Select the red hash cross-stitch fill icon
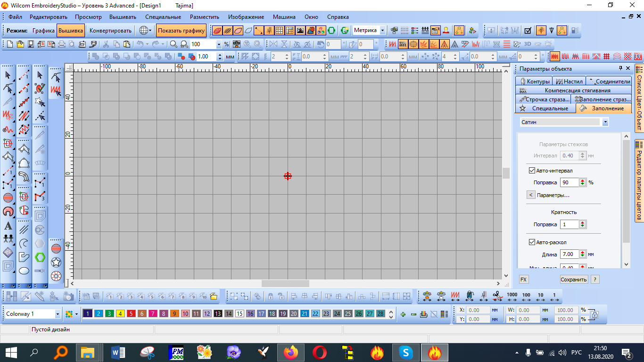The height and width of the screenshot is (362, 644). pyautogui.click(x=607, y=56)
